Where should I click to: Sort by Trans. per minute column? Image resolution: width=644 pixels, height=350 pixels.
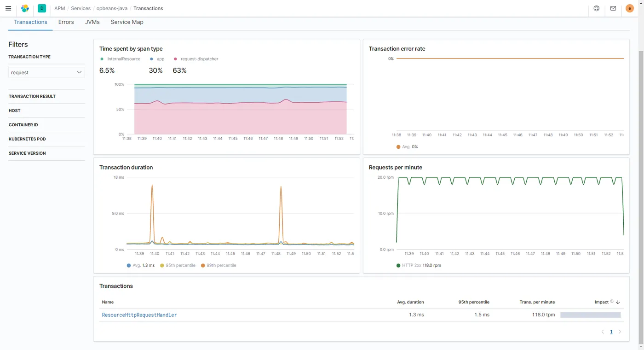coord(537,302)
